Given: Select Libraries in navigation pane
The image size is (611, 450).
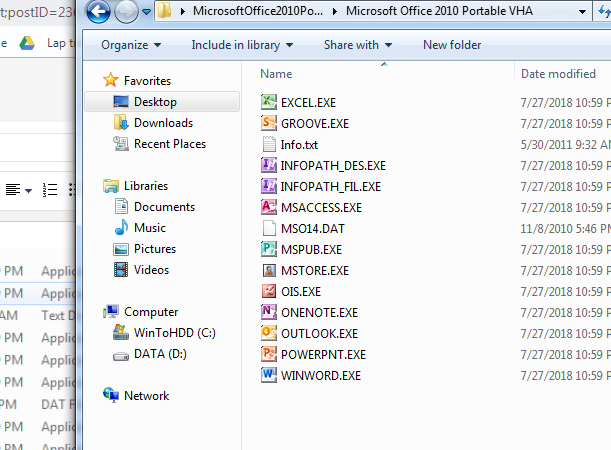Looking at the screenshot, I should 146,186.
